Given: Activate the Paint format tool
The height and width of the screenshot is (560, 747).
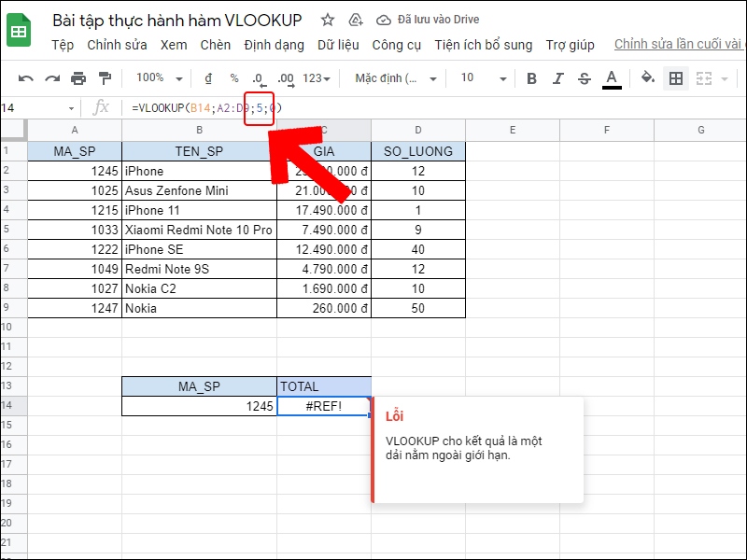Looking at the screenshot, I should [x=106, y=78].
